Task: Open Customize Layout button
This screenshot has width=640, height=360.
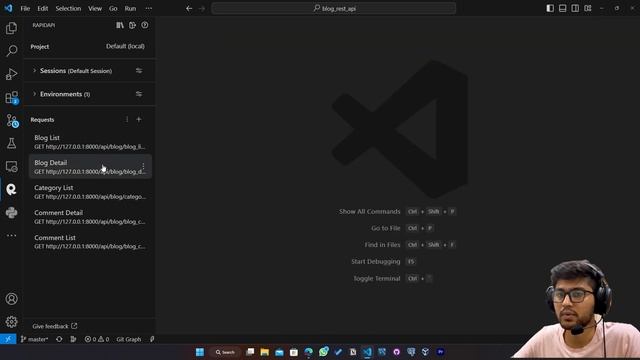Action: (588, 8)
